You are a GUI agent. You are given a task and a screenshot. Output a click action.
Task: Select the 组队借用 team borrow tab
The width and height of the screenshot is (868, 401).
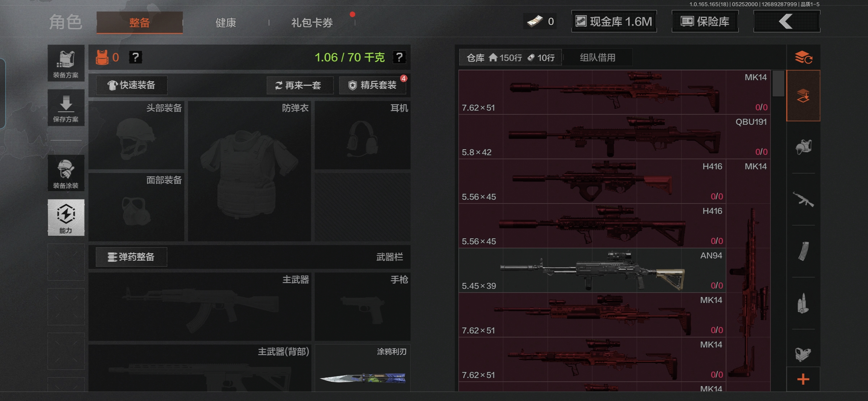598,58
